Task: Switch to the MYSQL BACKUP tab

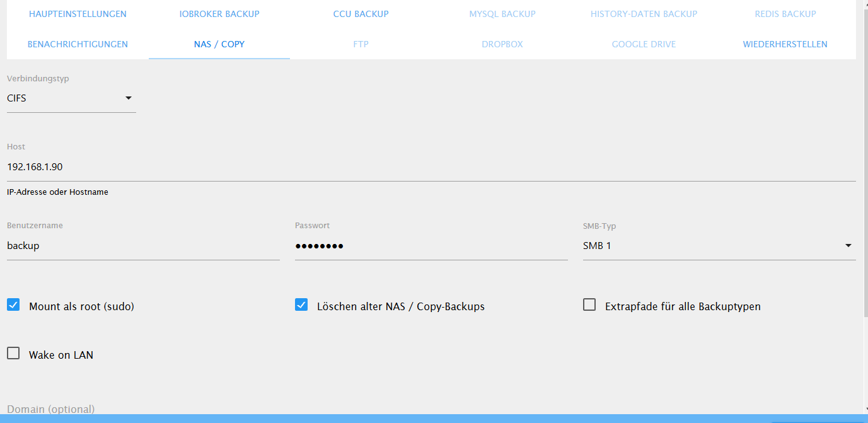Action: [502, 13]
